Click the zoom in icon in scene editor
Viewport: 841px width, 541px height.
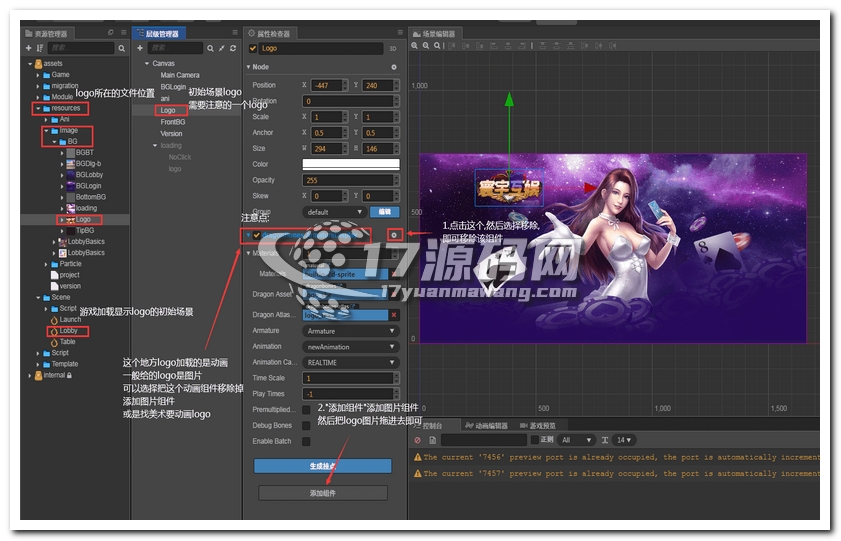415,46
